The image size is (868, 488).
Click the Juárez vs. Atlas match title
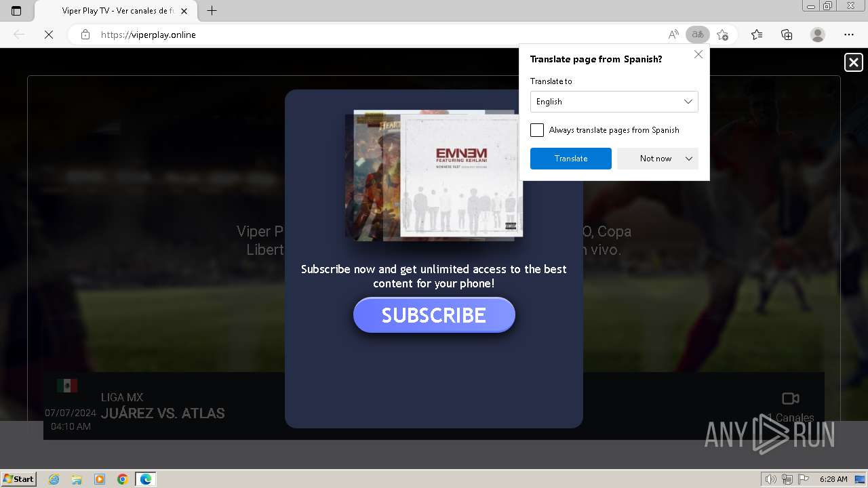point(163,413)
